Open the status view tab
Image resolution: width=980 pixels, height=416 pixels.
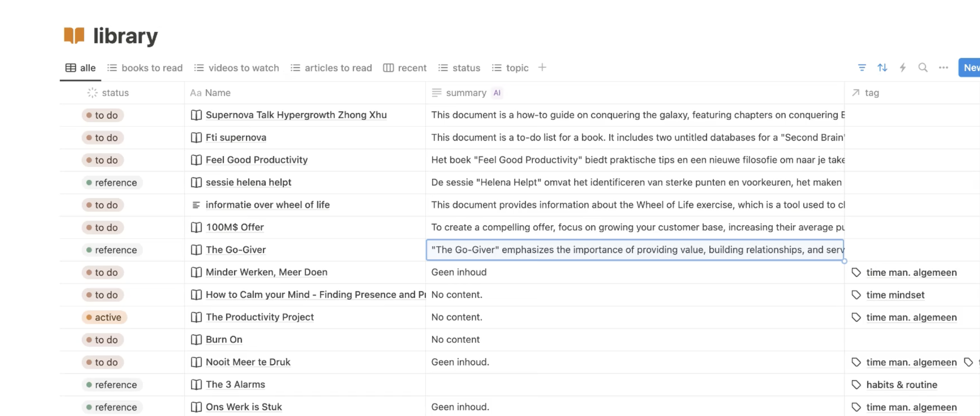[x=459, y=68]
